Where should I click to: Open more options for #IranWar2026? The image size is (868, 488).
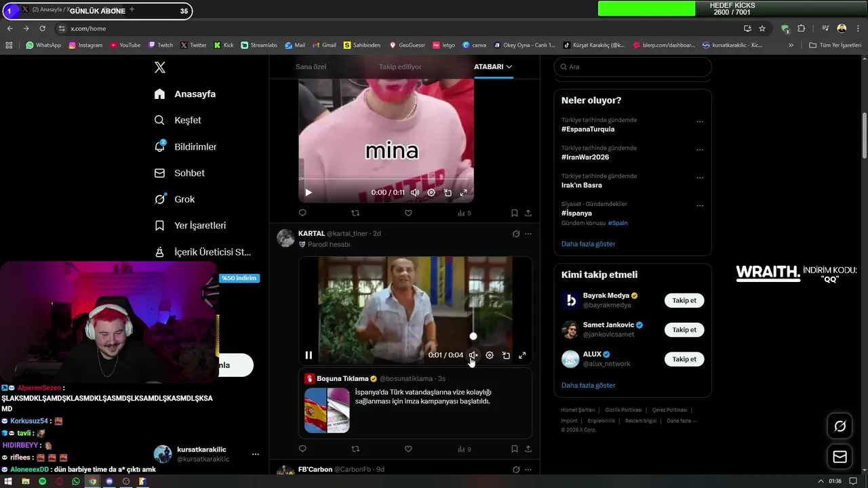tap(700, 150)
